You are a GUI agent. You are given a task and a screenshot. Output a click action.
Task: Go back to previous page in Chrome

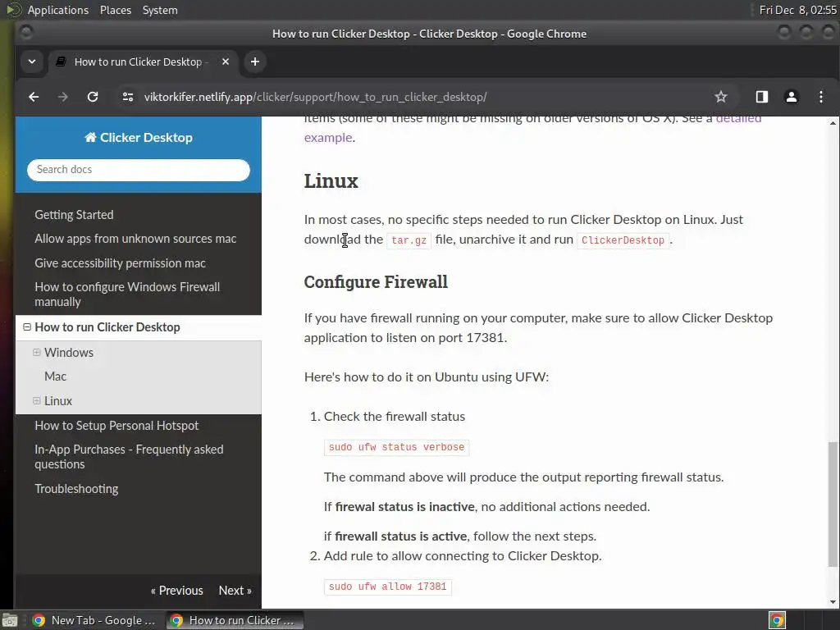click(34, 97)
